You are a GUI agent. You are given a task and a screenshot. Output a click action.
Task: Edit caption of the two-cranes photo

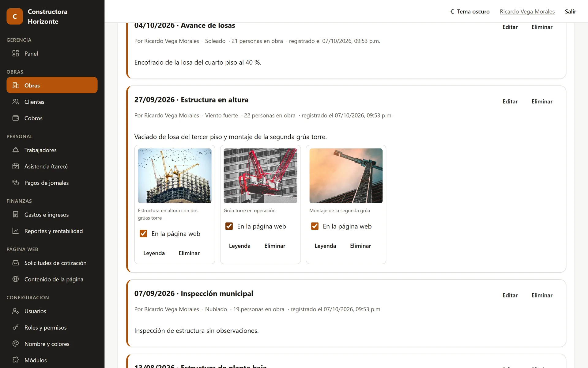pos(154,253)
